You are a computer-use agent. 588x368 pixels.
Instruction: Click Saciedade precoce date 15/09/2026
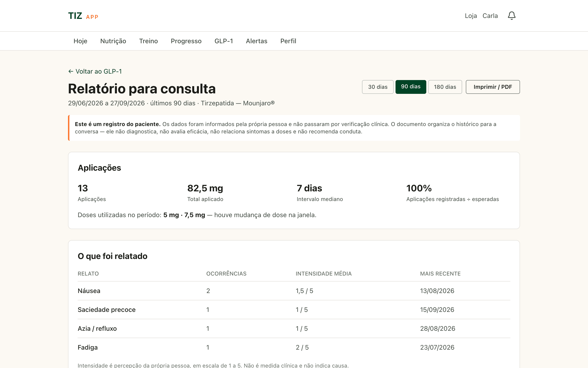click(x=437, y=310)
